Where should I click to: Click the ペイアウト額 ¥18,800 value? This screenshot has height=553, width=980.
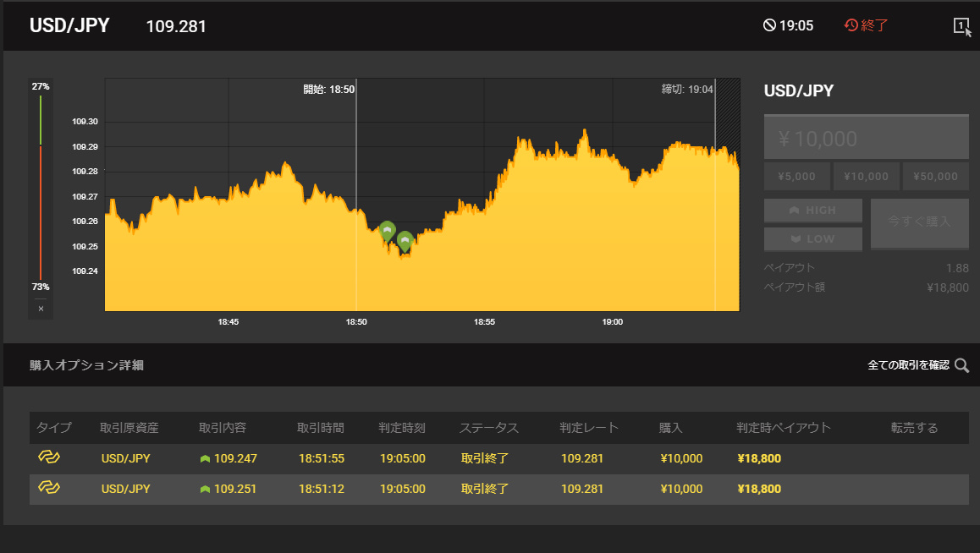point(948,287)
